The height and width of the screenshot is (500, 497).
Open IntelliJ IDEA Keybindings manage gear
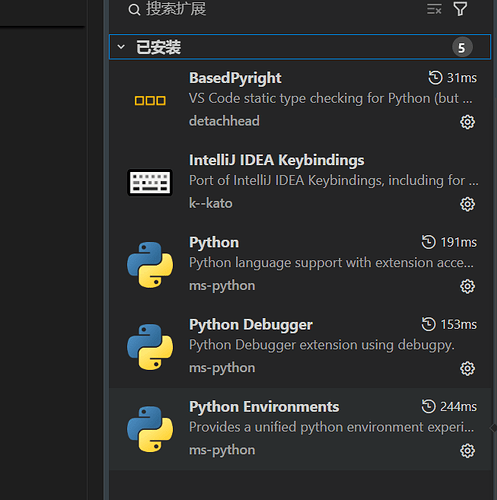point(467,204)
